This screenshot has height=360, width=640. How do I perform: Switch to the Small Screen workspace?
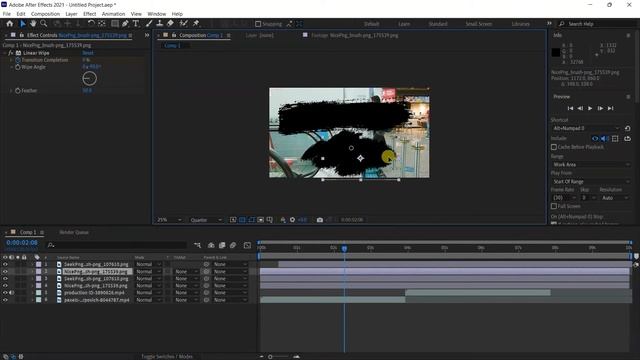tap(479, 24)
